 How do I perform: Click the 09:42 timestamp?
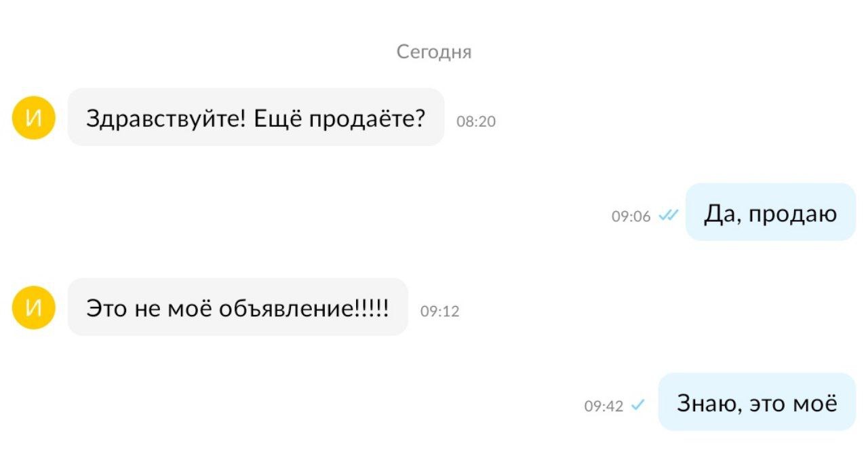click(604, 407)
